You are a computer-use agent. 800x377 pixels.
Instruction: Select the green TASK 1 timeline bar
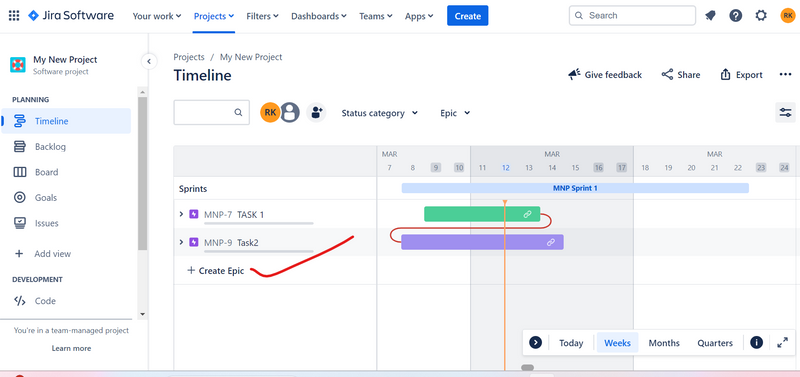coord(482,214)
